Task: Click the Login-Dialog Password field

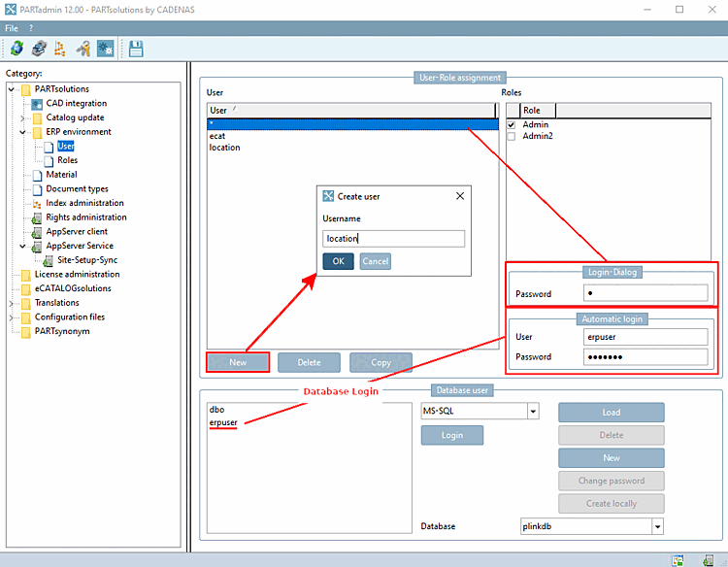Action: tap(645, 293)
